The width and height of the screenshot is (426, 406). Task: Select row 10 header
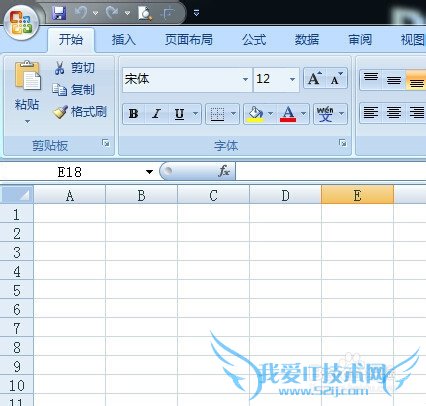17,385
